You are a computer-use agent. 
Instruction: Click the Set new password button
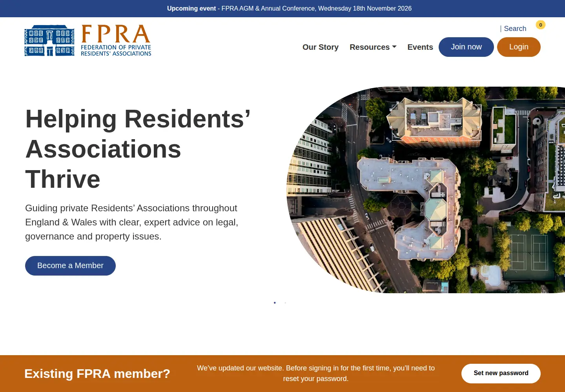pyautogui.click(x=501, y=374)
